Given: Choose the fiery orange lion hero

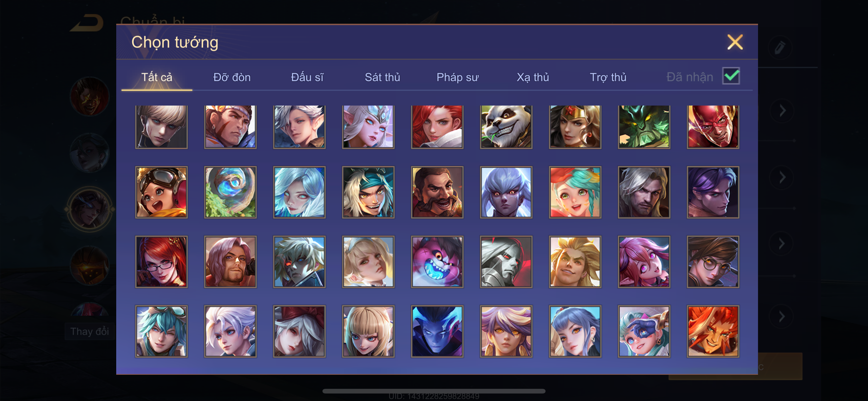Looking at the screenshot, I should (713, 331).
